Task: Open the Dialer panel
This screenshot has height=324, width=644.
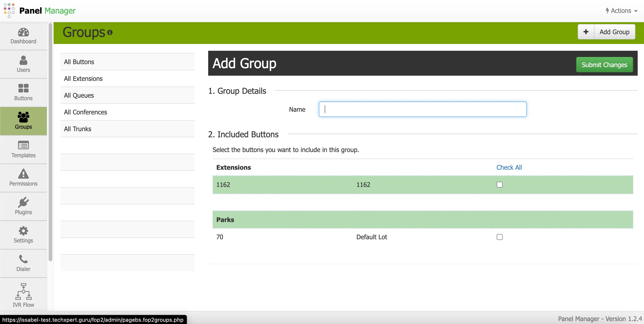Action: click(23, 263)
